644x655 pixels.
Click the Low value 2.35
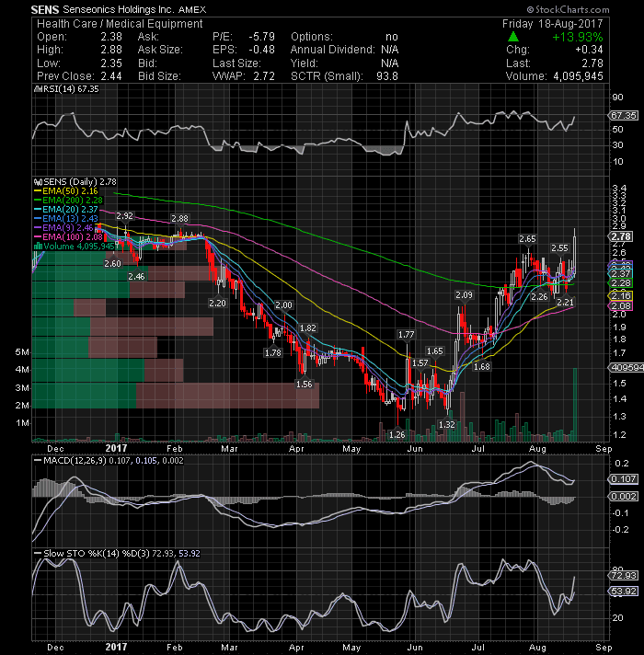pyautogui.click(x=111, y=63)
